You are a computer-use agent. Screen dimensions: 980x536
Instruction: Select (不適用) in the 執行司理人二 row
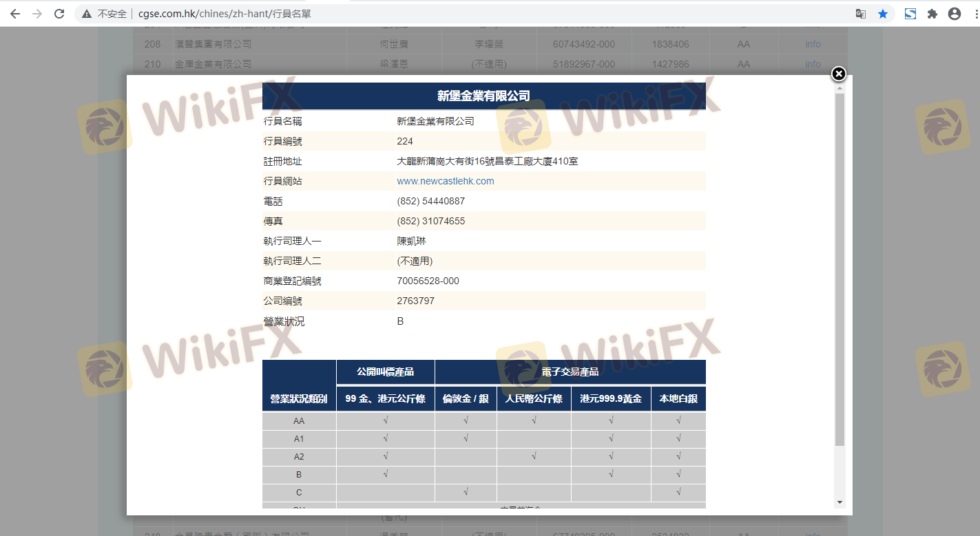415,261
